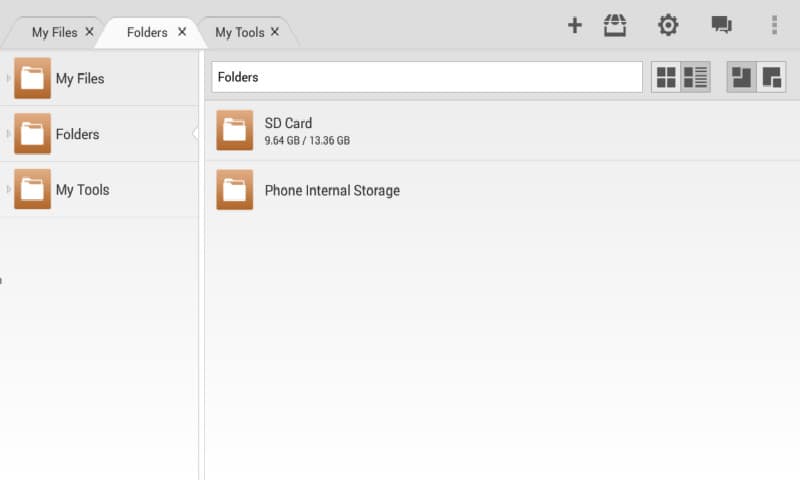Open settings gear icon
The width and height of the screenshot is (800, 480).
[668, 25]
